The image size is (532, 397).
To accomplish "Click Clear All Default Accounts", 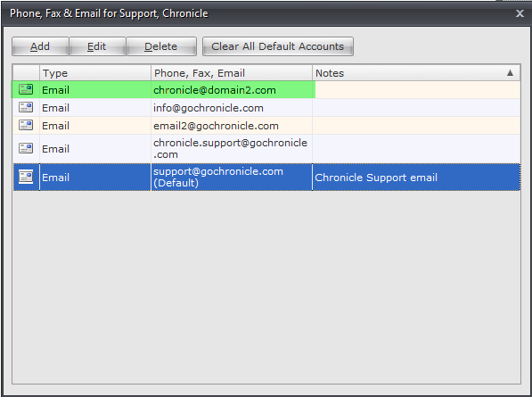I will pyautogui.click(x=278, y=46).
